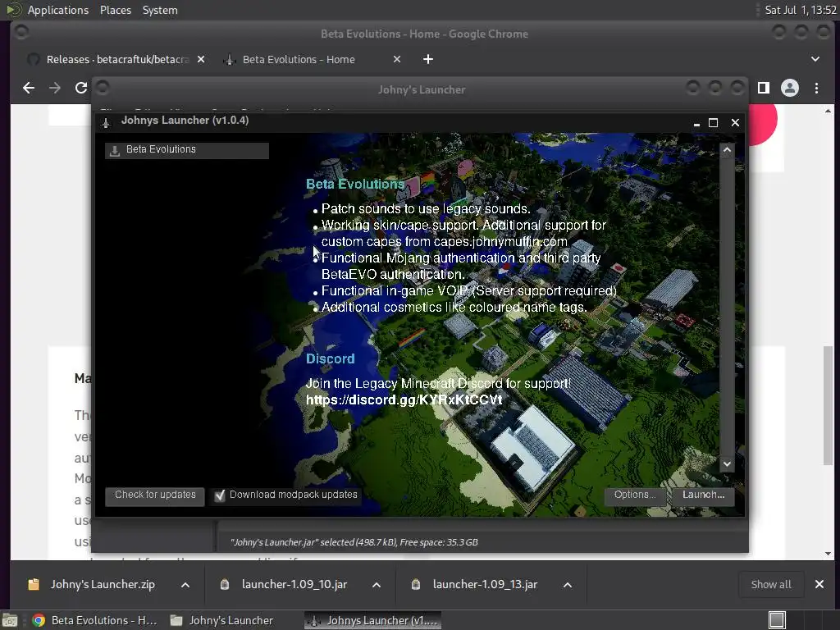Expand options for launcher-1.09_10.jar download
The width and height of the screenshot is (840, 630).
point(377,585)
